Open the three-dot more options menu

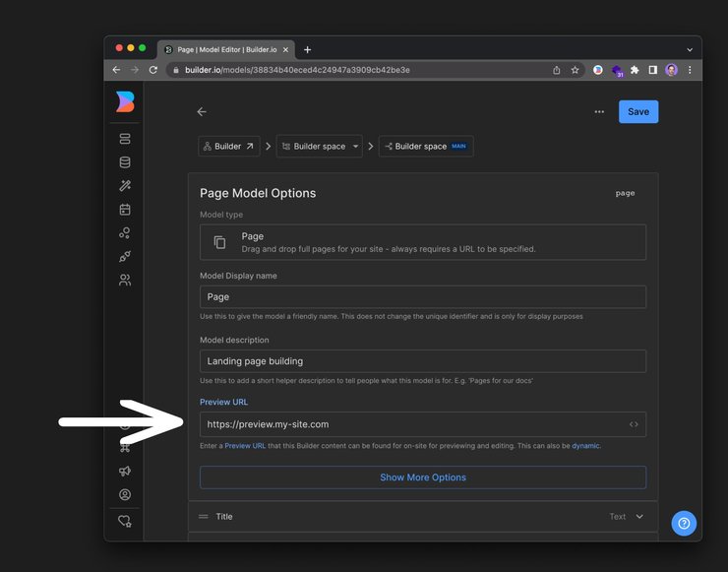(599, 112)
